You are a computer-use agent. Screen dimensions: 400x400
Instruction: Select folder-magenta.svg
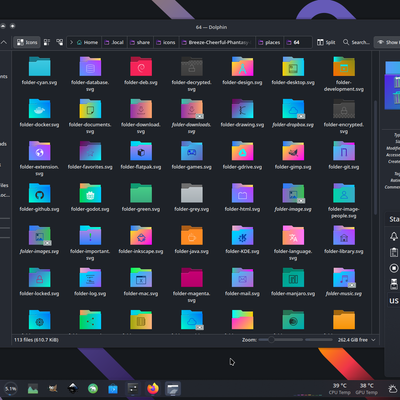pyautogui.click(x=191, y=286)
